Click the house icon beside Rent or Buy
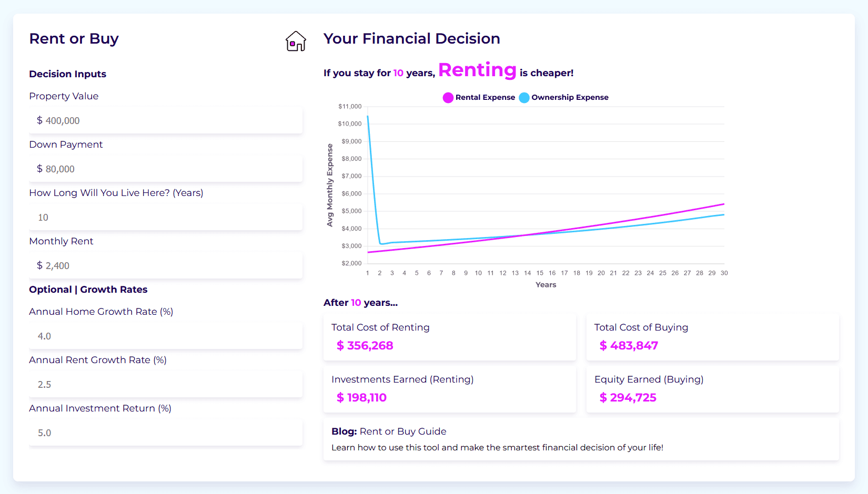The height and width of the screenshot is (494, 868). tap(296, 41)
